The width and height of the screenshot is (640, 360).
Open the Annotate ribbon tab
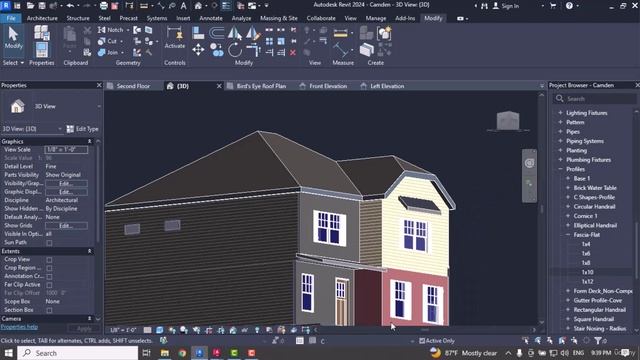coord(211,18)
